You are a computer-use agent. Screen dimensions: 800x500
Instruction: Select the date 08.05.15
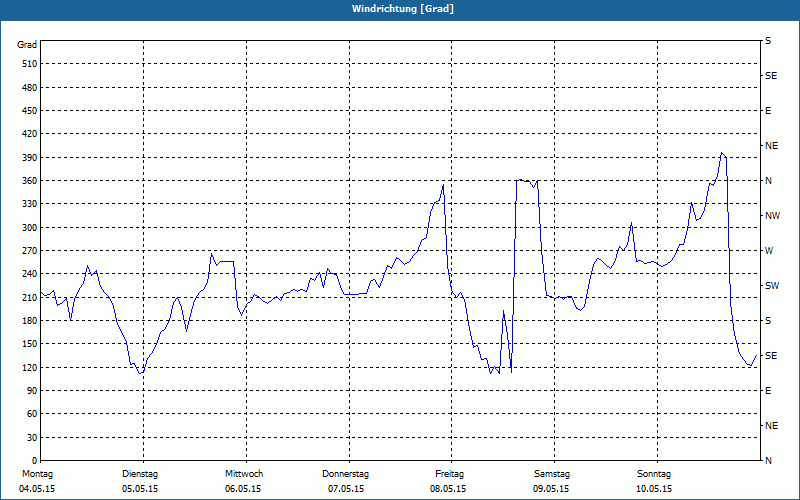pyautogui.click(x=448, y=489)
